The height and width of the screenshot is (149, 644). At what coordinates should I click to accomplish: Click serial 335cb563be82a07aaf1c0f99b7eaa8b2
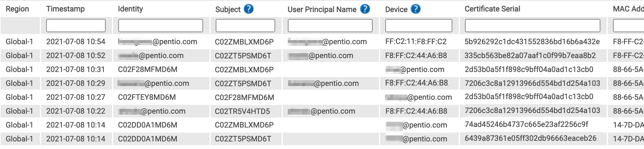[530, 56]
